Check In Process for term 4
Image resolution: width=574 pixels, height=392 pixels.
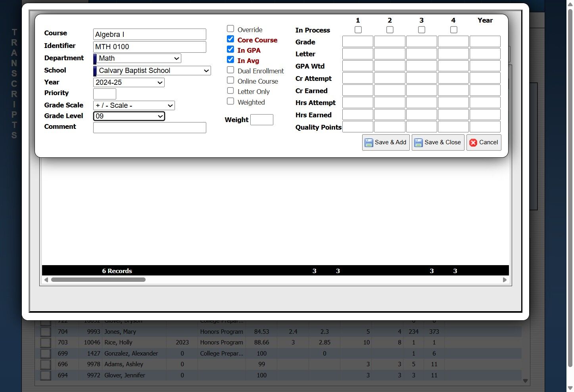pos(454,30)
